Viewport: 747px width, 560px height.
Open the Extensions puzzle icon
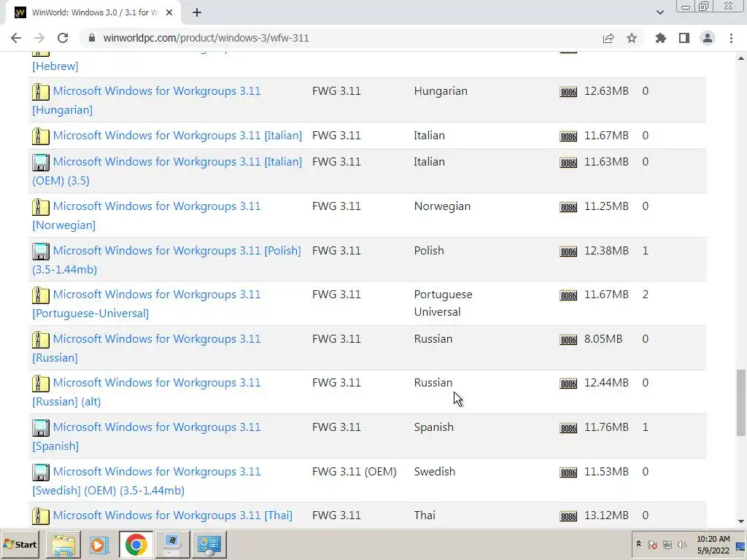tap(660, 38)
